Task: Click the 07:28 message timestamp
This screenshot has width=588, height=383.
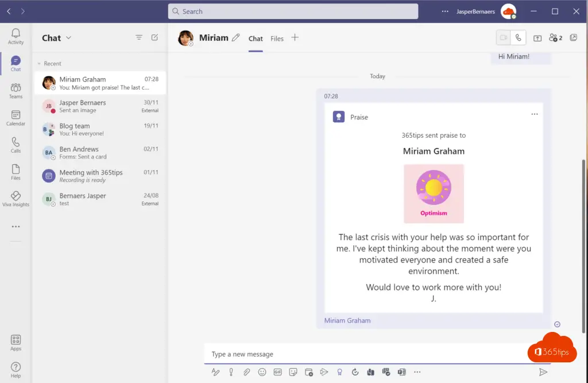Action: point(331,96)
